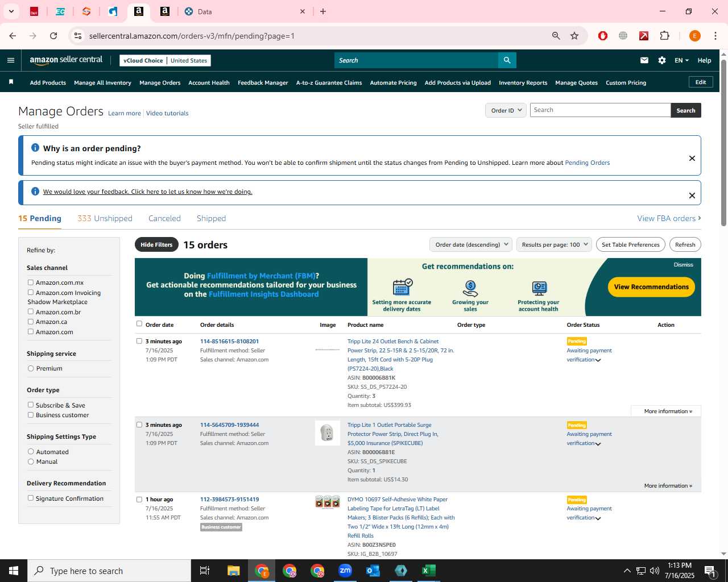Open Account Health in the nav bar
Screen dimensions: 728x582
pos(209,83)
